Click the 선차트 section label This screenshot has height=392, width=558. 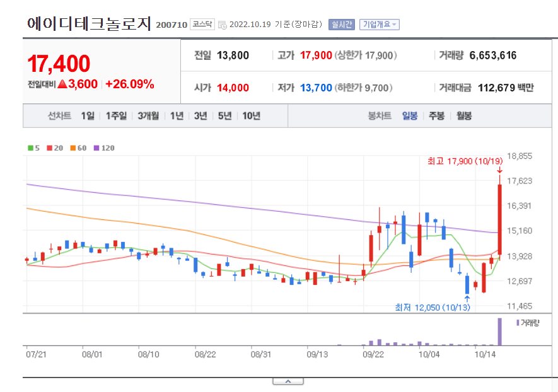[59, 115]
